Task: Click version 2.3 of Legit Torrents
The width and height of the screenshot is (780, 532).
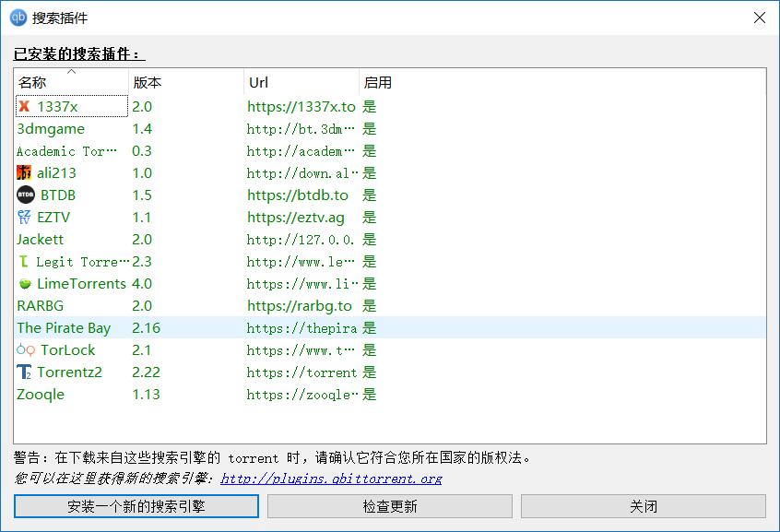Action: pos(142,261)
